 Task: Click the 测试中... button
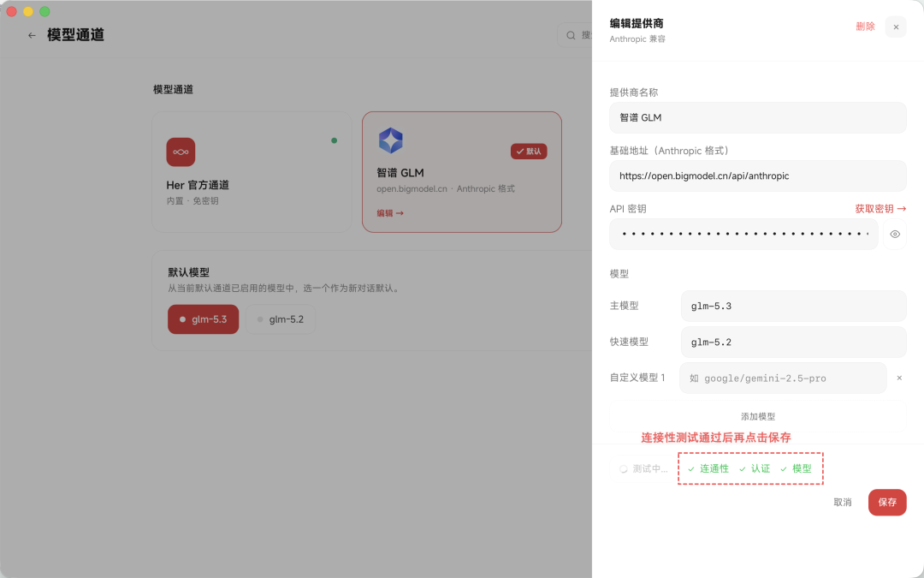point(643,469)
